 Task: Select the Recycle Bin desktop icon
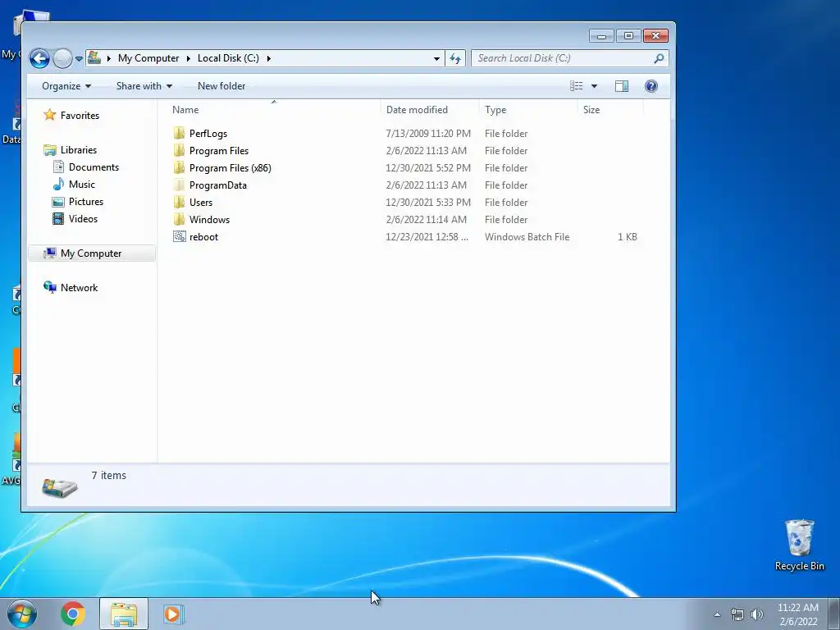click(x=799, y=545)
